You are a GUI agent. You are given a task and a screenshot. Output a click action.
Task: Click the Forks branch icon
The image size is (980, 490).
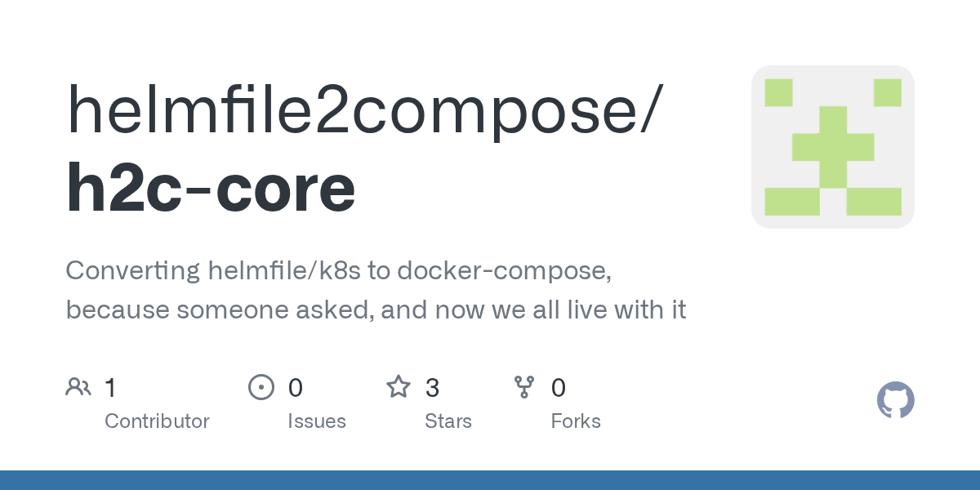[523, 387]
